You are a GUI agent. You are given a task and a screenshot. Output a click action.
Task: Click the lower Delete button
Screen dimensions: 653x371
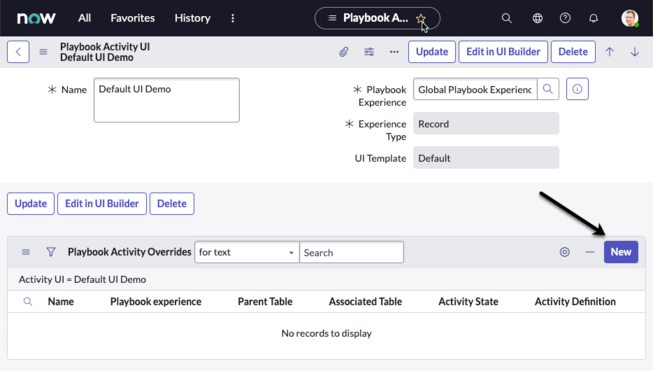pyautogui.click(x=172, y=204)
